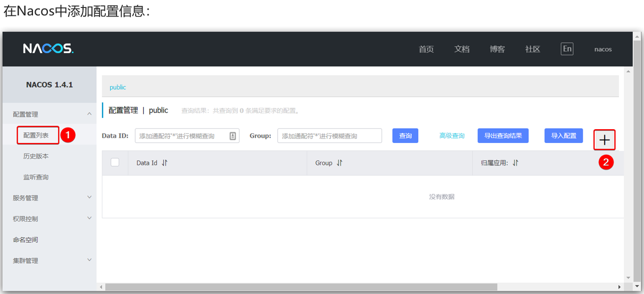This screenshot has height=294, width=644.
Task: Click the 配置管理 | public heading
Action: click(x=138, y=111)
